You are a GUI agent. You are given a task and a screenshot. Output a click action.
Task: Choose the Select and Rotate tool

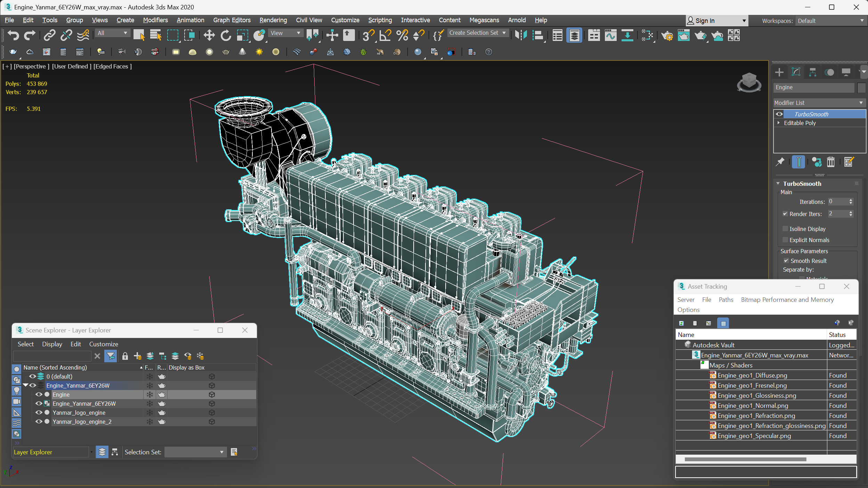(x=226, y=35)
